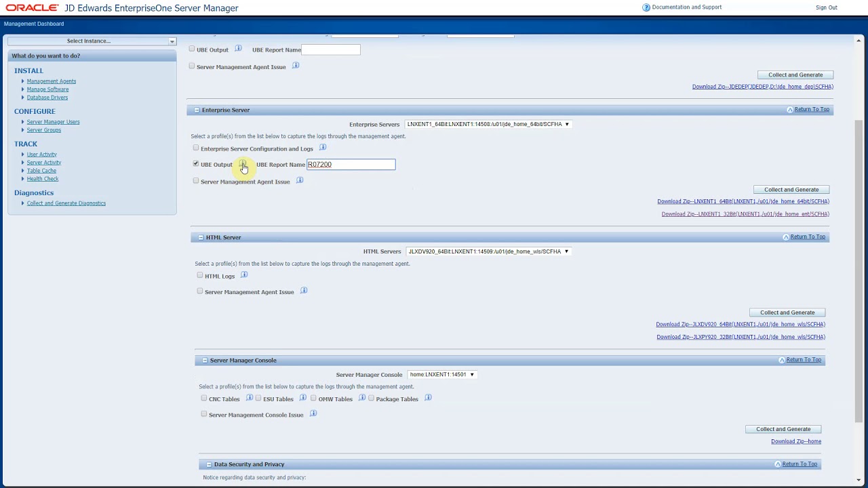The image size is (868, 488).
Task: Click info icon beside HTML Server Management Agent Issue
Action: (304, 291)
